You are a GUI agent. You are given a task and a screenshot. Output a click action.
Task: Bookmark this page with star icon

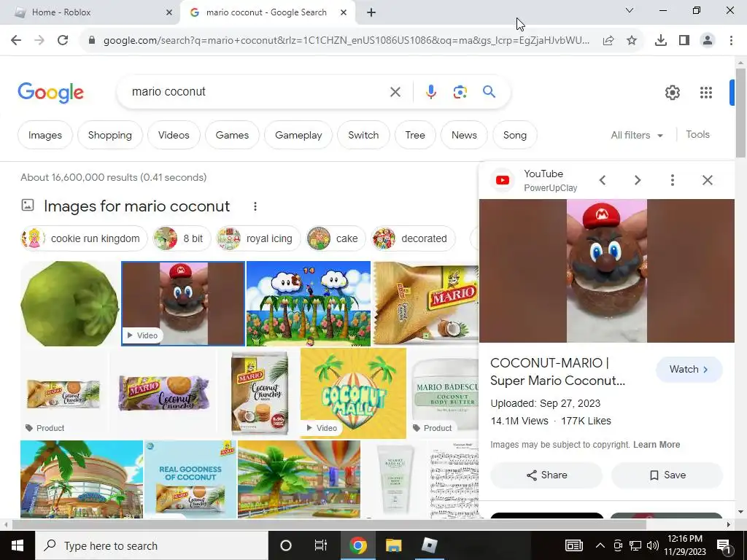pyautogui.click(x=632, y=41)
